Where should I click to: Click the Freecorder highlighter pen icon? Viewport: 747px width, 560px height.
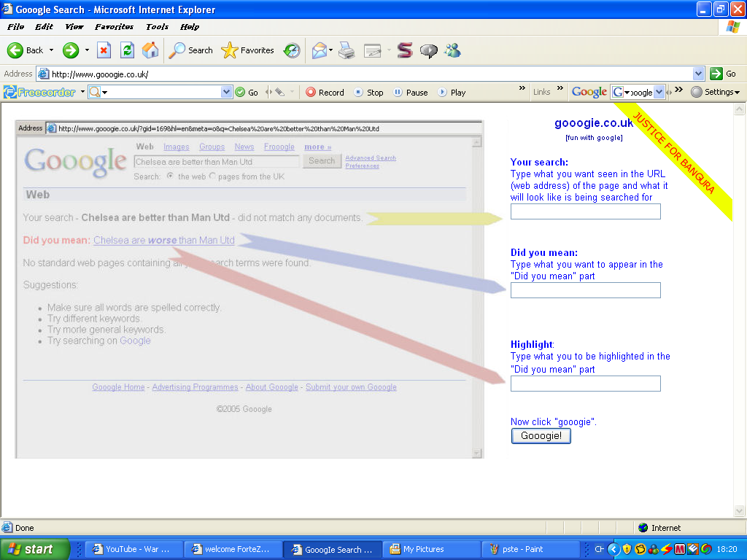279,92
